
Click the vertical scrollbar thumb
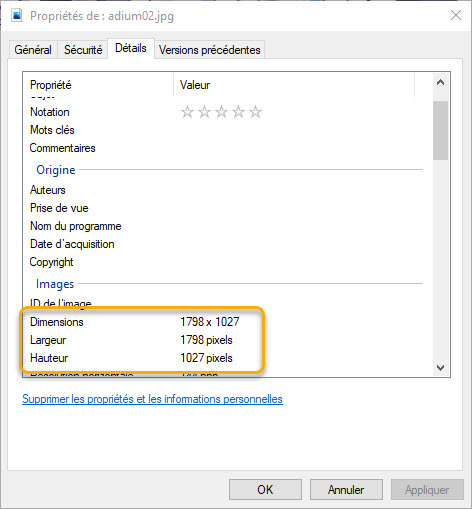coord(440,130)
